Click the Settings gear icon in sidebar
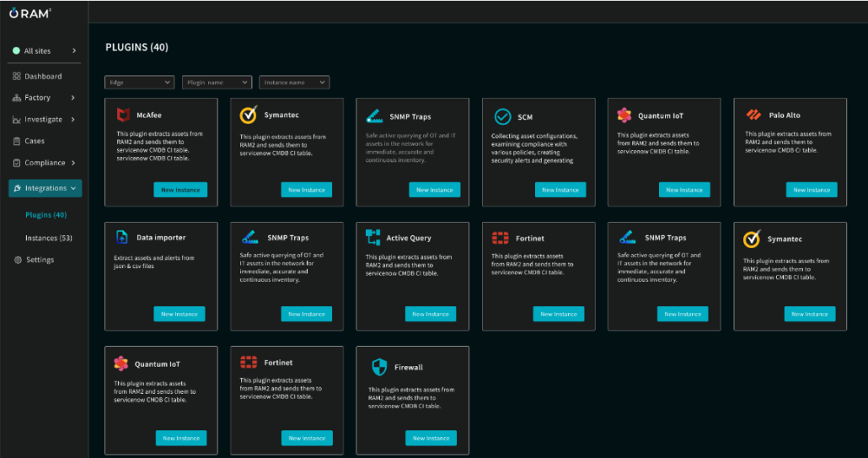Screen dimensions: 868x458 [18, 260]
